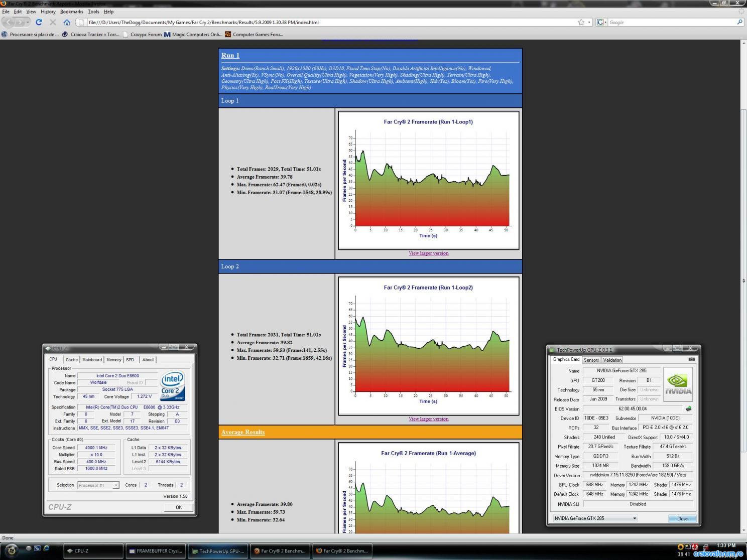The height and width of the screenshot is (560, 747).
Task: Open 'Procesoare si placi de...' bookmark
Action: point(30,35)
